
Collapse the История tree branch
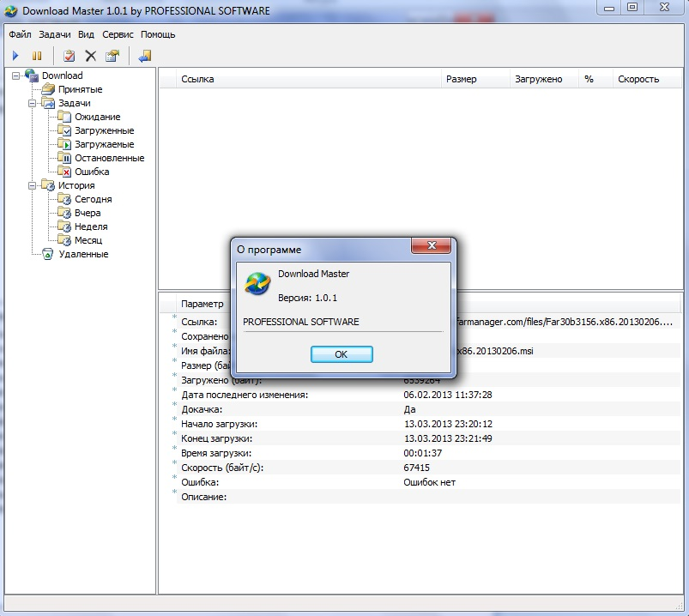click(x=32, y=185)
